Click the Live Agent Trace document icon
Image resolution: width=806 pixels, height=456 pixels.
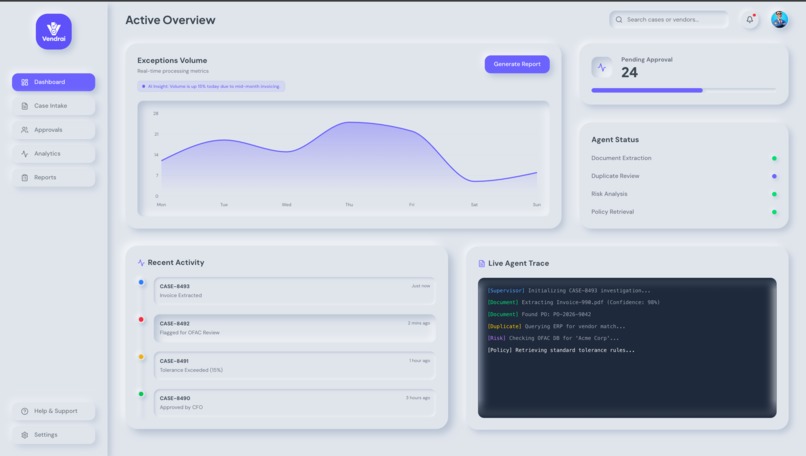[x=482, y=263]
